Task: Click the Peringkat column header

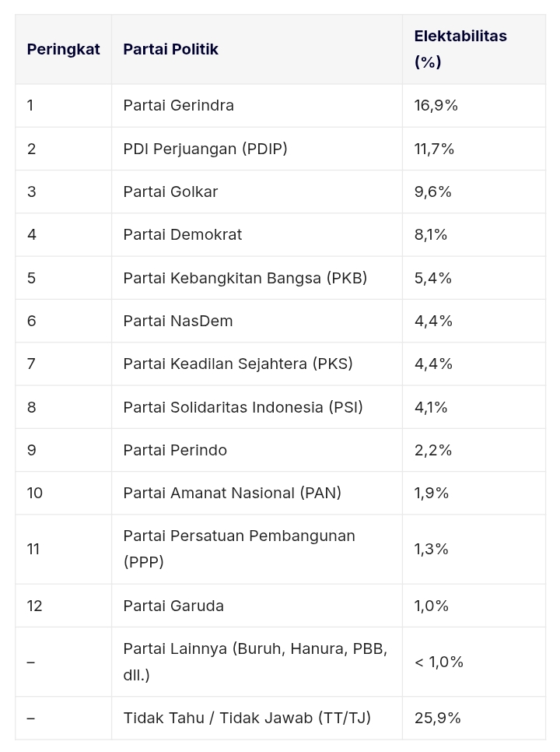Action: (63, 49)
